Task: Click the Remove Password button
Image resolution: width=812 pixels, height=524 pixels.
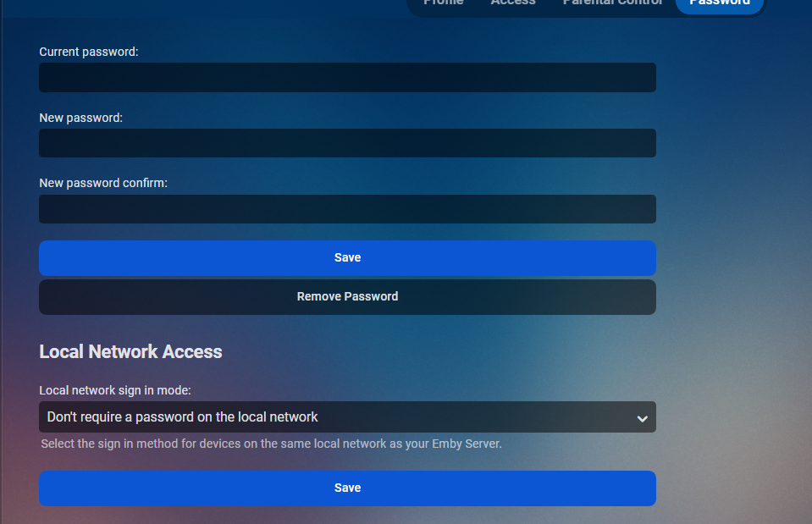Action: pos(347,297)
